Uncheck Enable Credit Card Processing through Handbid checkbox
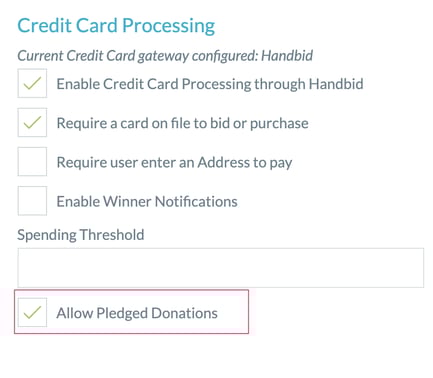 click(32, 83)
